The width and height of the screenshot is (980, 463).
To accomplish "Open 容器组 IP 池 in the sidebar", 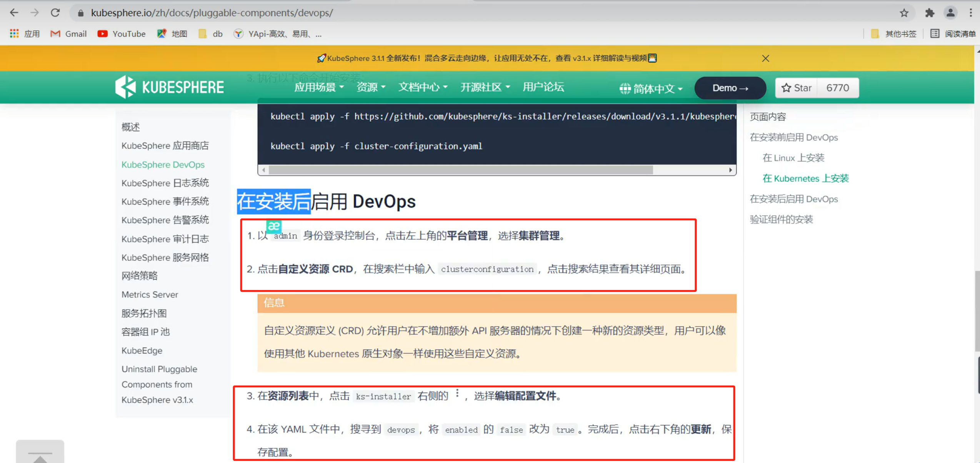I will click(x=145, y=332).
